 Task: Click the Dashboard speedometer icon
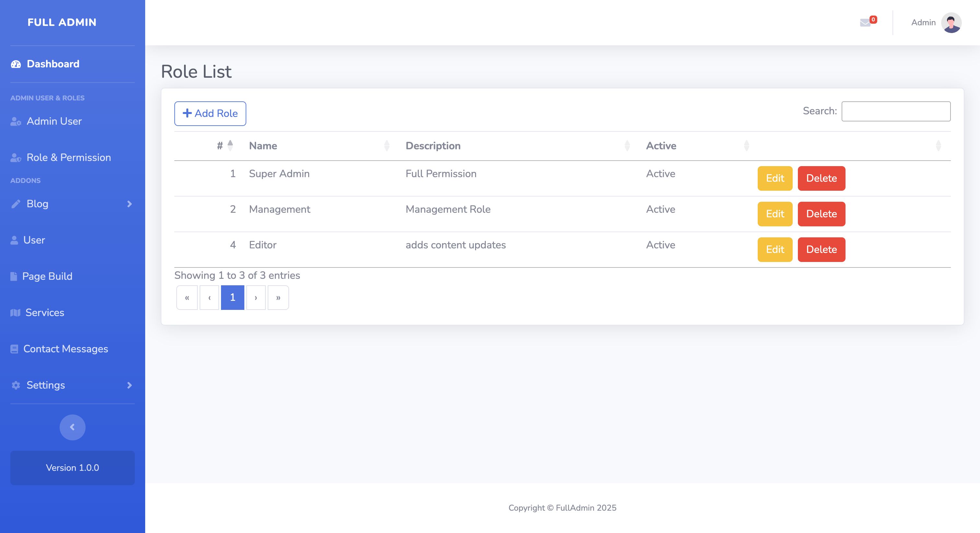[16, 64]
